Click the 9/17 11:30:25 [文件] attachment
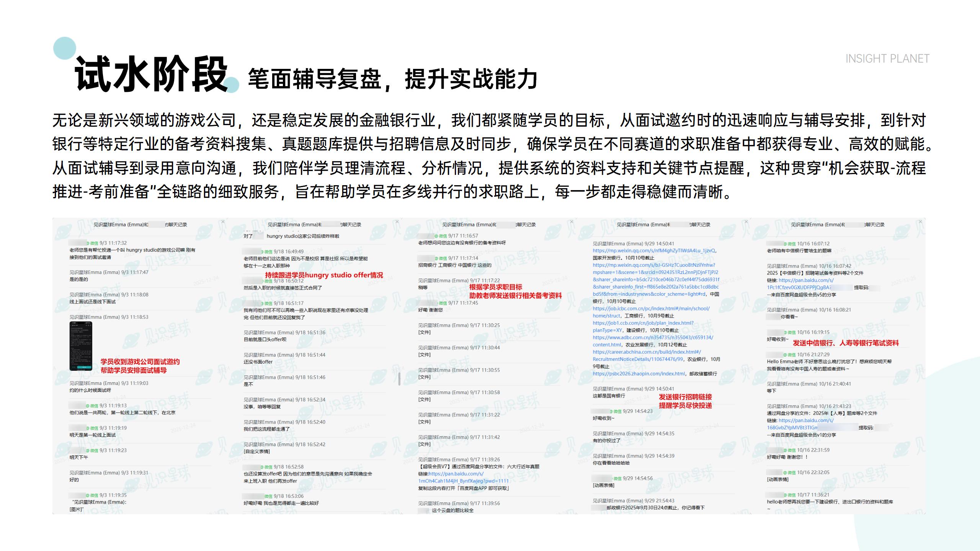This screenshot has height=551, width=980. click(x=424, y=333)
